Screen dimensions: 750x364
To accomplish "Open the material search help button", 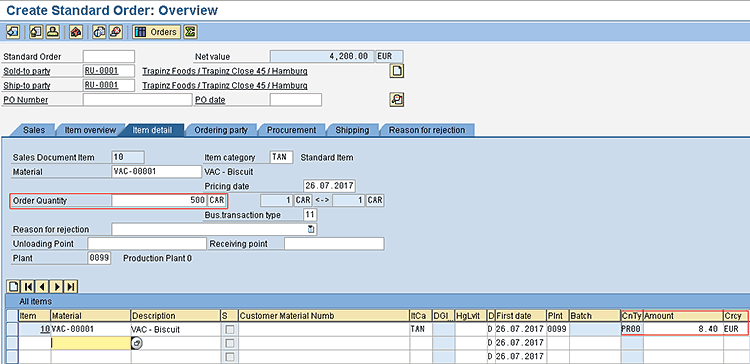I will [x=136, y=343].
